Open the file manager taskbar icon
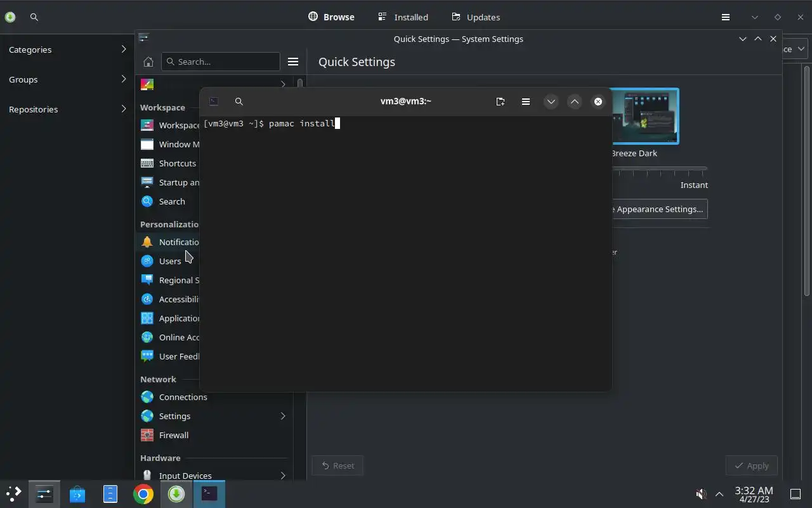The width and height of the screenshot is (812, 508). coord(110,493)
